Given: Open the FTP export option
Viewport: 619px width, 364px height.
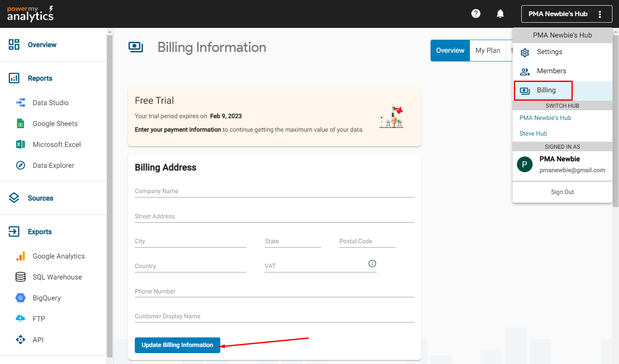Looking at the screenshot, I should point(38,319).
